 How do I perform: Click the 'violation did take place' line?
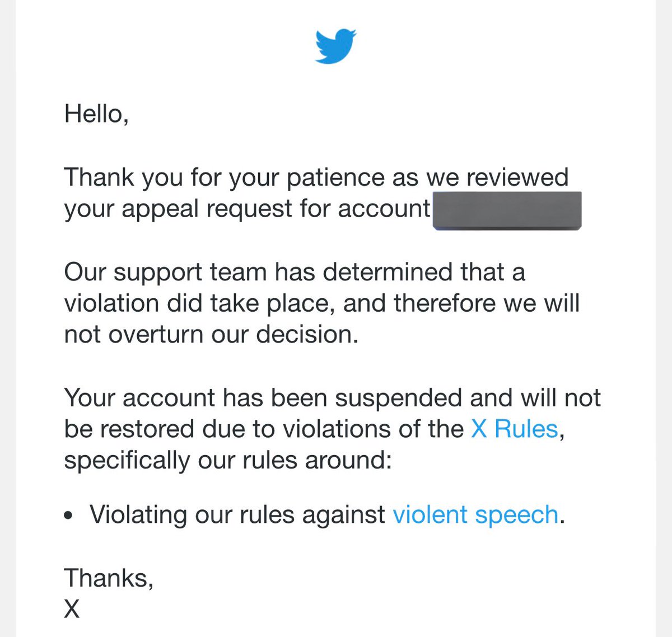[x=322, y=303]
